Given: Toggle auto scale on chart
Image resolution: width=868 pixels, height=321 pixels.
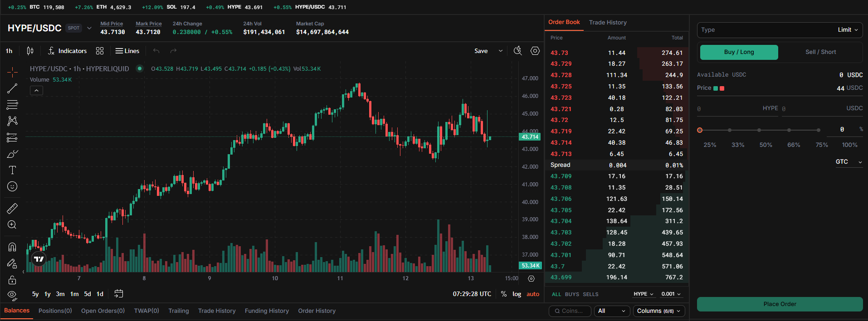Looking at the screenshot, I should point(533,294).
